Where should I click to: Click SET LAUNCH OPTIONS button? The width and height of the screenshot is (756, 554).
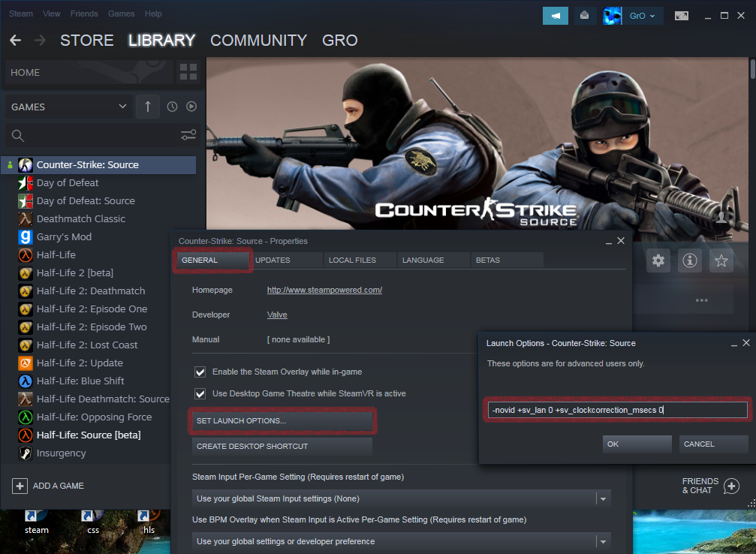coord(282,421)
